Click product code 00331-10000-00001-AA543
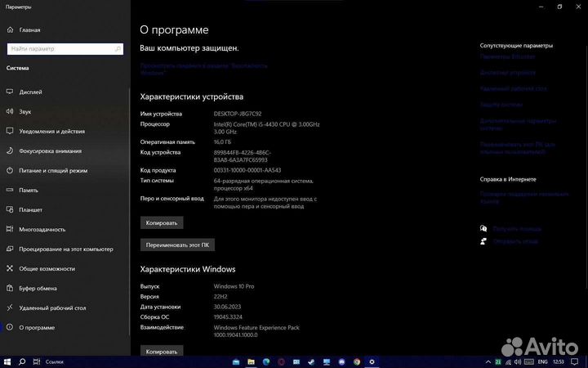588x368 pixels. 247,170
